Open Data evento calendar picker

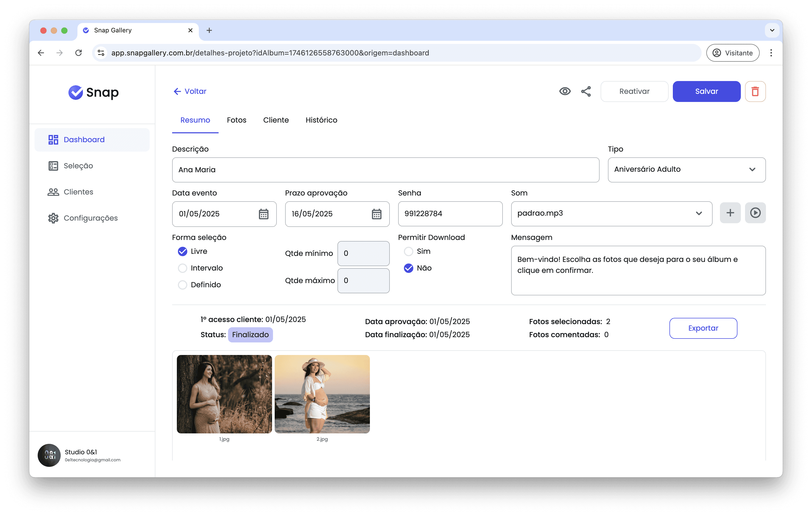tap(263, 214)
